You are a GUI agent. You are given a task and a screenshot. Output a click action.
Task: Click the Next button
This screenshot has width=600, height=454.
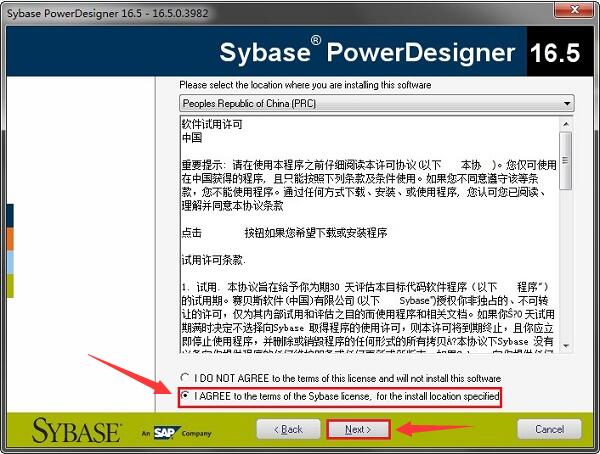pos(358,430)
